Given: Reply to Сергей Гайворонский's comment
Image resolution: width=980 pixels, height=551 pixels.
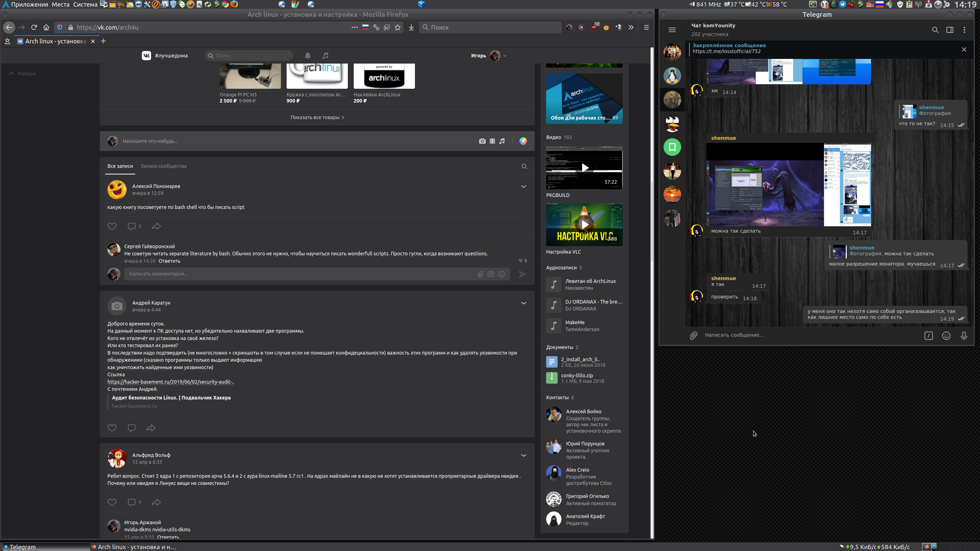Looking at the screenshot, I should click(169, 261).
